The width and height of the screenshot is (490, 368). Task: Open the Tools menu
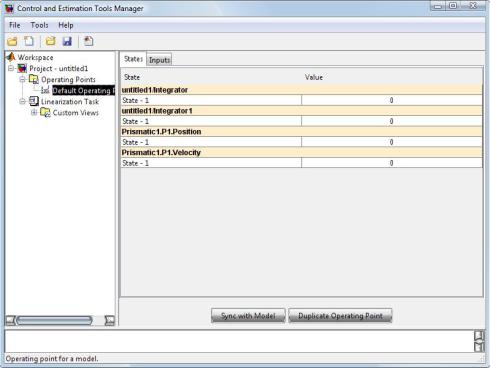click(39, 25)
